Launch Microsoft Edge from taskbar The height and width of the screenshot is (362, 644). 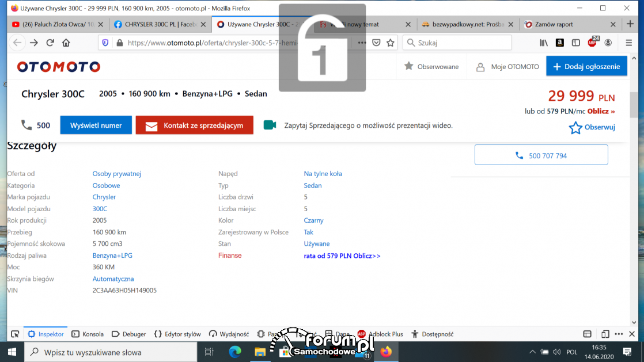[235, 352]
